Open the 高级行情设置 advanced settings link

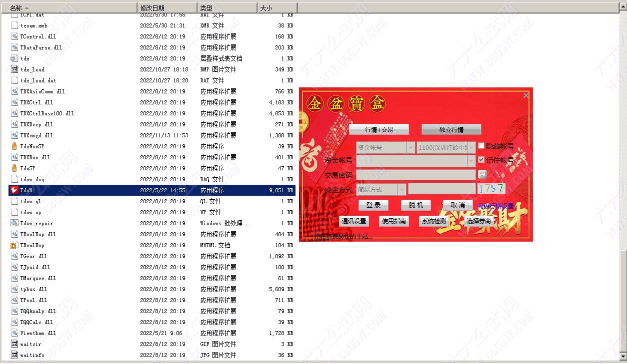495,206
